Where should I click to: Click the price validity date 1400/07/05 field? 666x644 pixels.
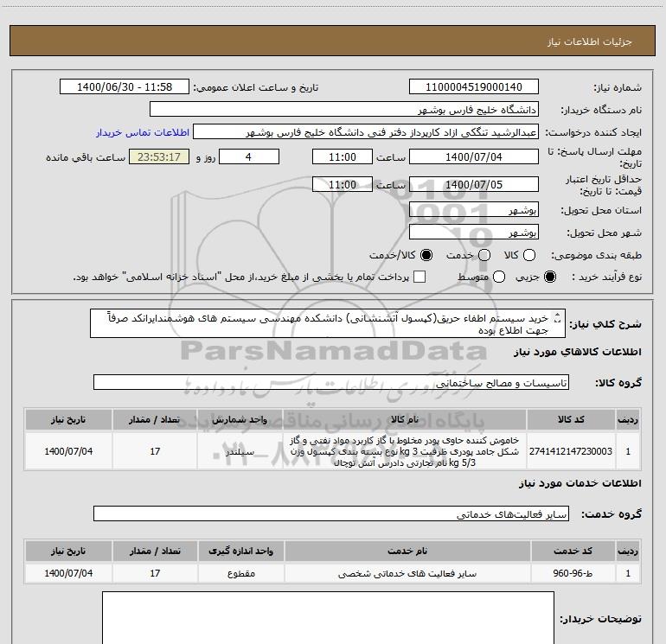pos(474,184)
